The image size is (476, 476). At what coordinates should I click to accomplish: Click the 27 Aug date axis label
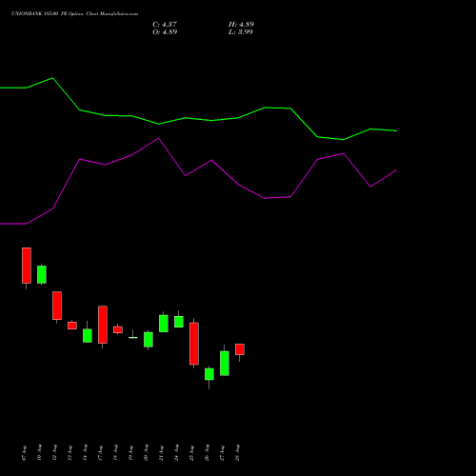(222, 453)
